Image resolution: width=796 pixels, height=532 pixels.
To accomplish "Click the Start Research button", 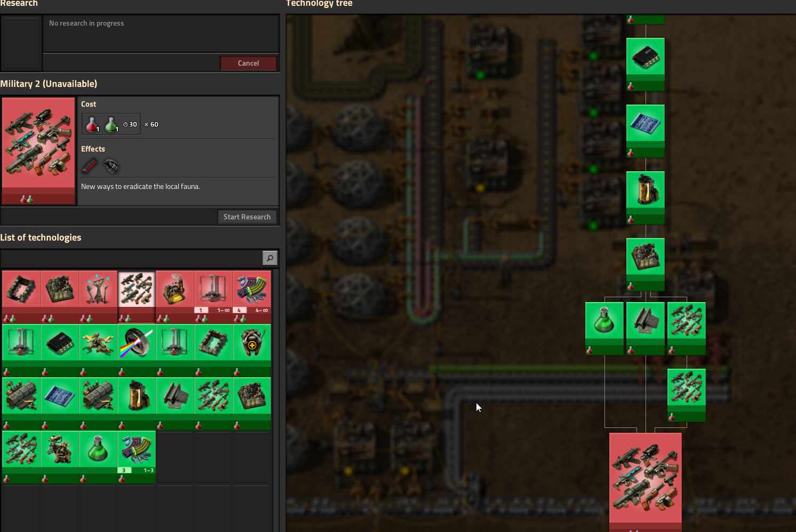I will [247, 217].
